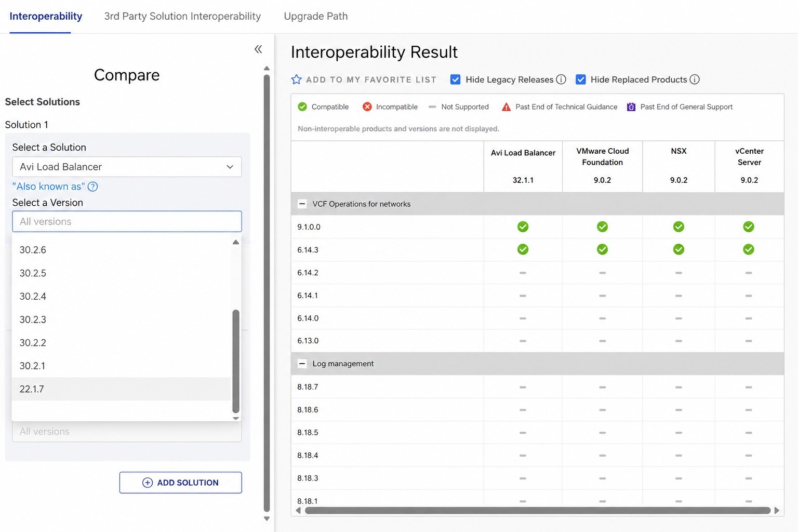Screen dimensions: 798x532
Task: Toggle the Hide Replaced Products checkbox
Action: 581,79
